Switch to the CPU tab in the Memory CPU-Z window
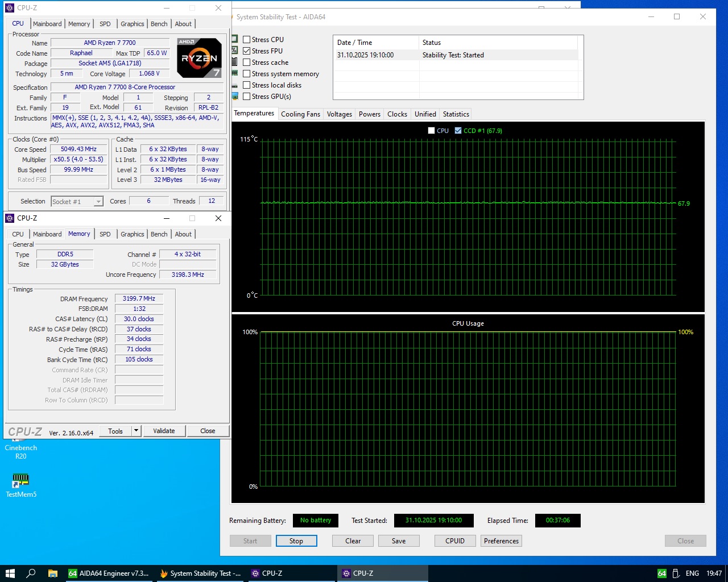The width and height of the screenshot is (728, 582). click(x=18, y=234)
